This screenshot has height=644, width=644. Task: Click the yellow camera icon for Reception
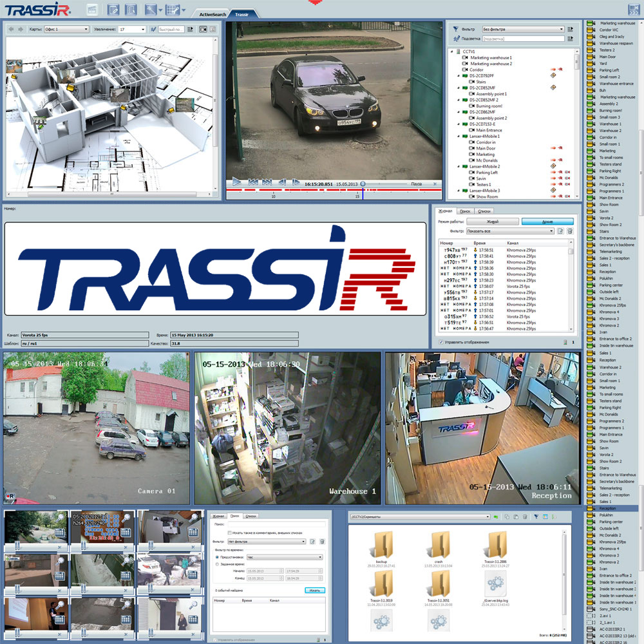tap(589, 509)
